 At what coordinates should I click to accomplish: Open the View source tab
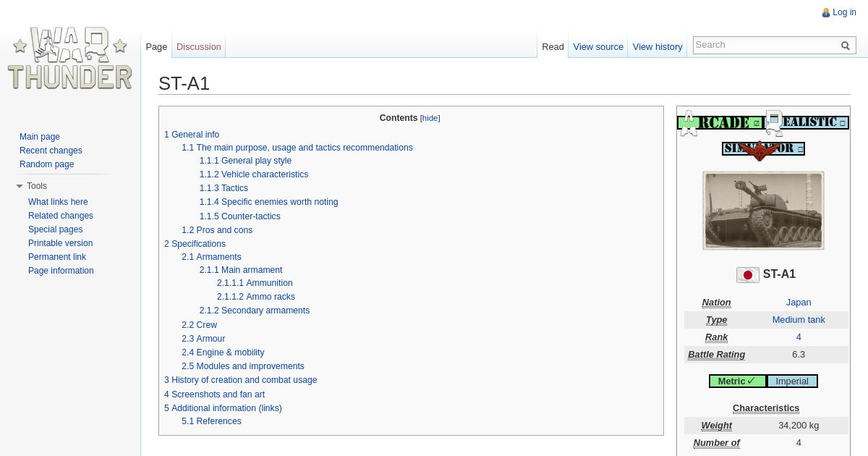click(x=598, y=46)
